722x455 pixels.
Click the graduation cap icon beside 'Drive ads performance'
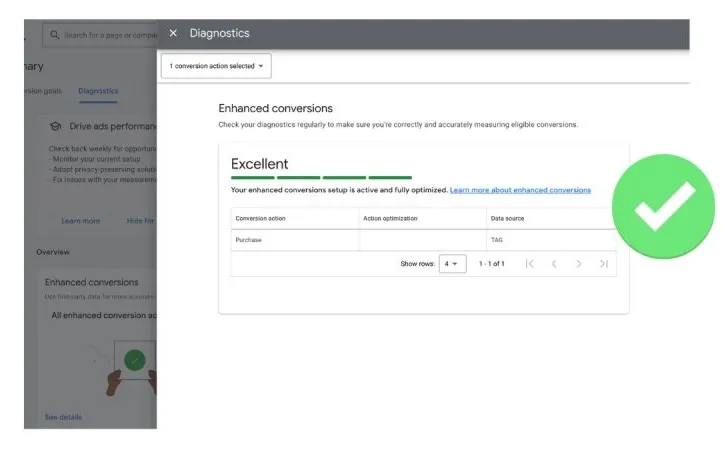(x=56, y=126)
